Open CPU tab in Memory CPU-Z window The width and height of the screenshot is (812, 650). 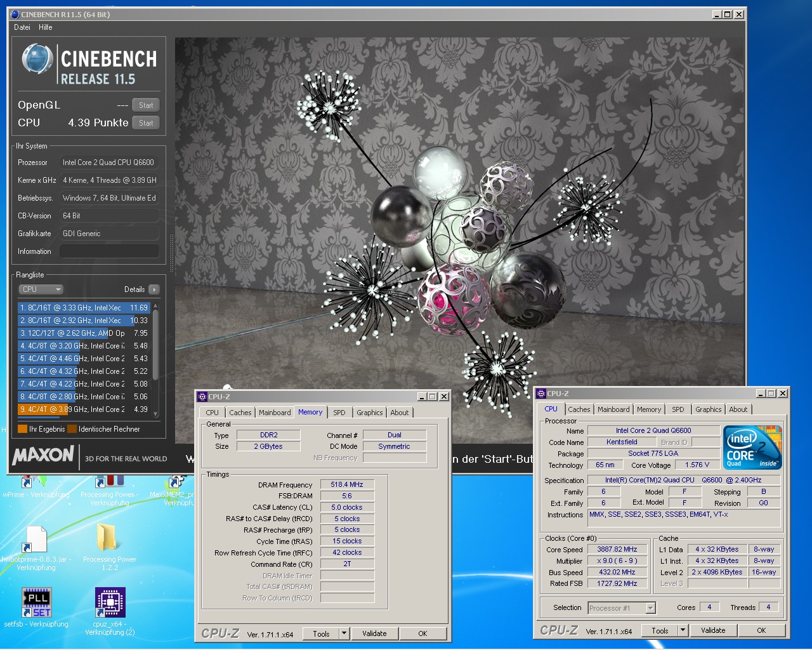click(213, 413)
